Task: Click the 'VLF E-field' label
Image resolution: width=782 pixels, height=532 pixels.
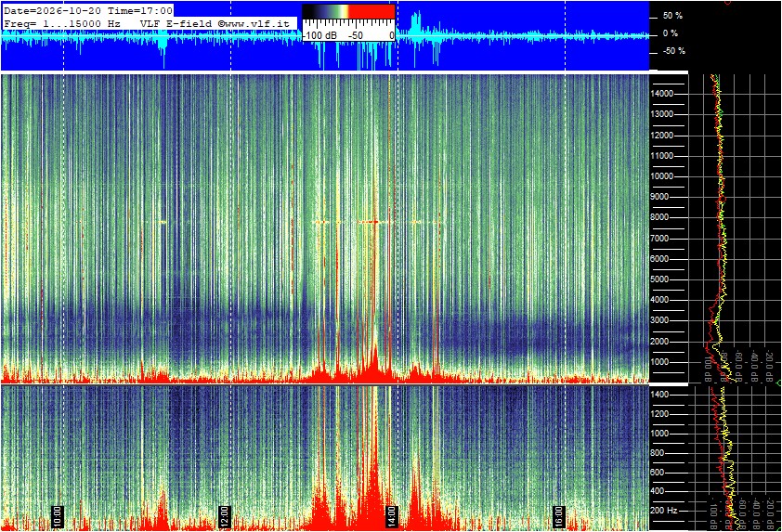Action: [x=177, y=23]
